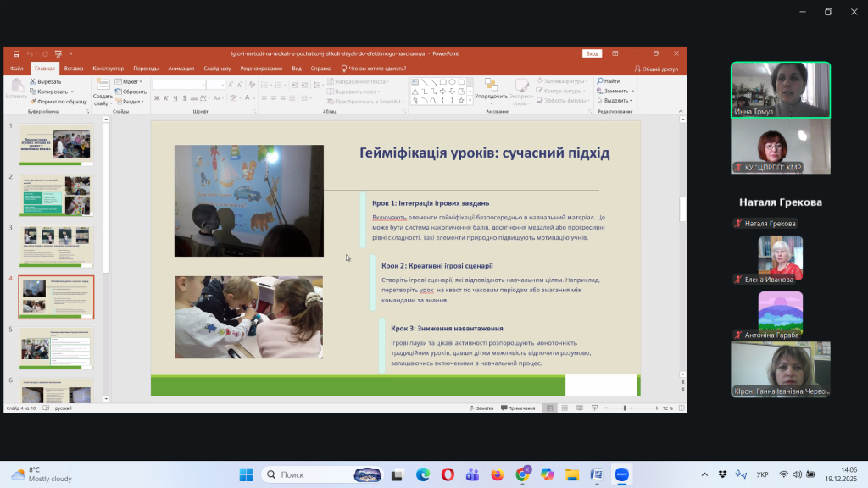Click the Общий доступ share button
This screenshot has height=488, width=868.
click(x=656, y=69)
